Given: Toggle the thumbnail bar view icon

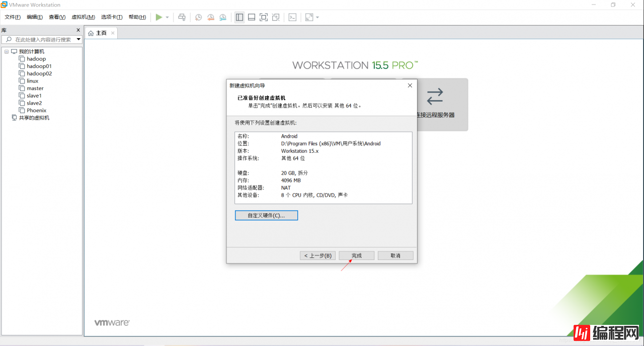Looking at the screenshot, I should pyautogui.click(x=252, y=17).
